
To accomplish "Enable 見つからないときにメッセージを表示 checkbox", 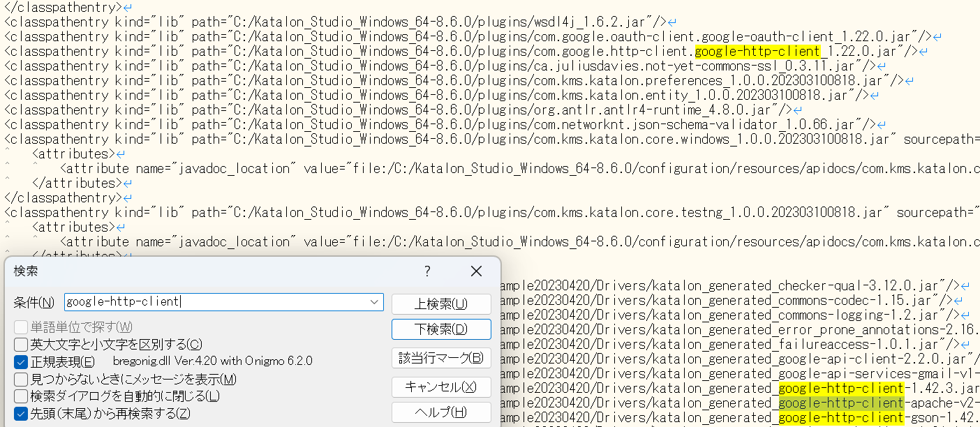I will [21, 379].
